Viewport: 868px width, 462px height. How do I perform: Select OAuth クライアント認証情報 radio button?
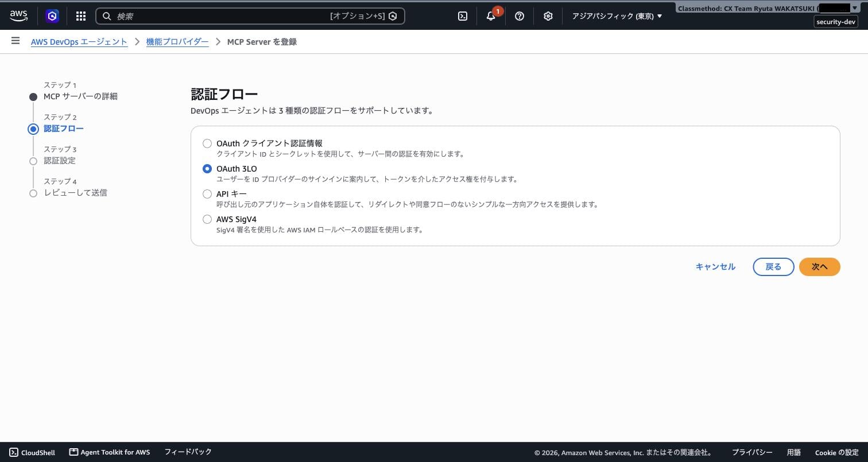pyautogui.click(x=207, y=143)
